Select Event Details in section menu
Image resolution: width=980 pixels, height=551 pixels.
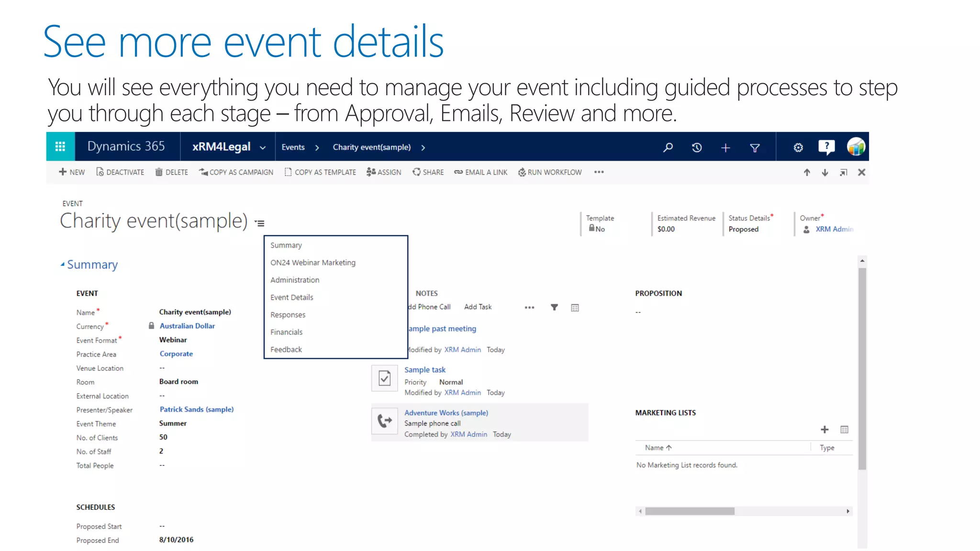pyautogui.click(x=291, y=297)
